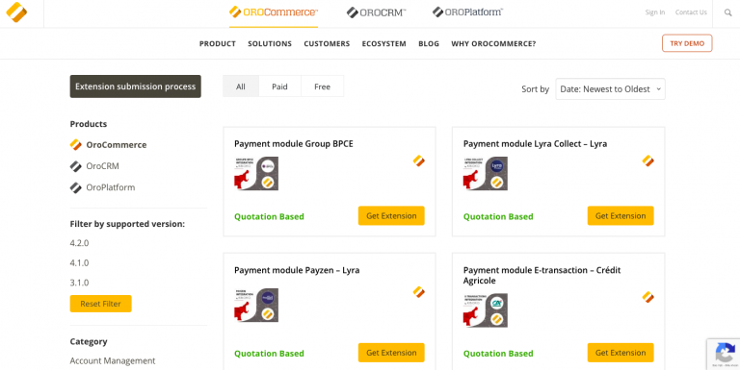The height and width of the screenshot is (370, 740).
Task: Filter by supported version 4.2.0
Action: point(79,243)
